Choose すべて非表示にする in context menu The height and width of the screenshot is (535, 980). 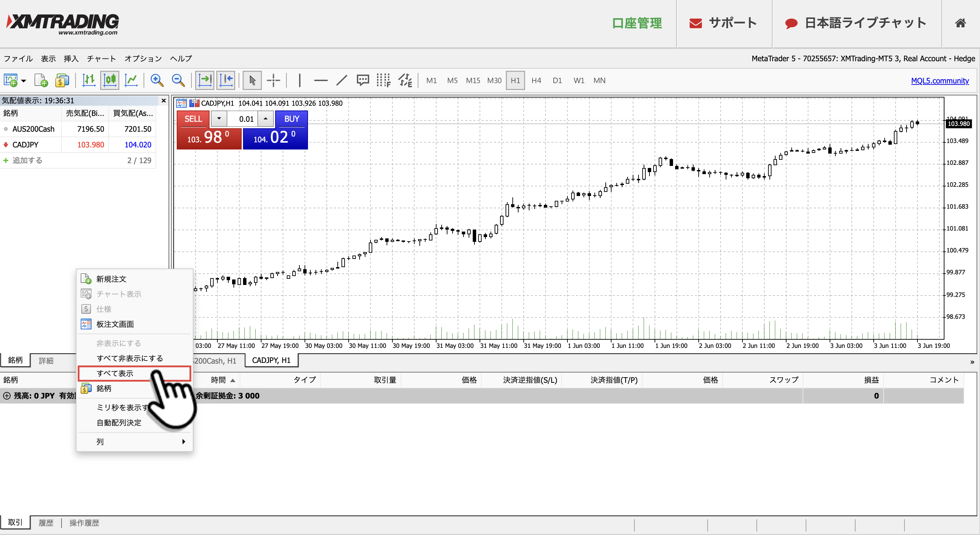(135, 358)
